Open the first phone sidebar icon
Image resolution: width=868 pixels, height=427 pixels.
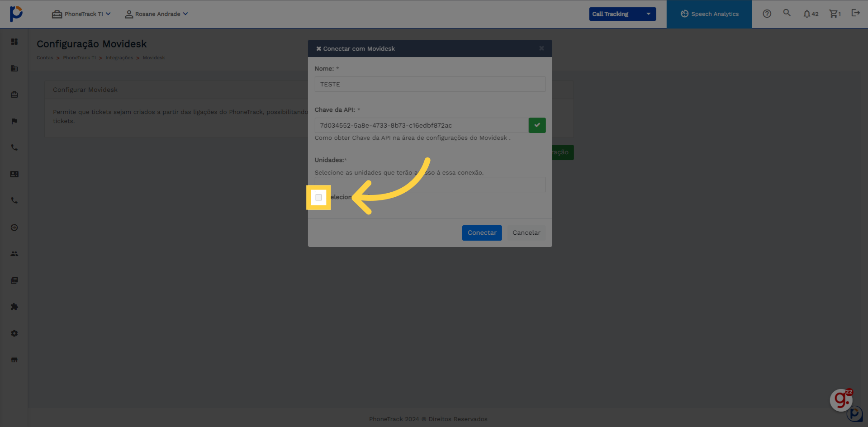(x=14, y=147)
